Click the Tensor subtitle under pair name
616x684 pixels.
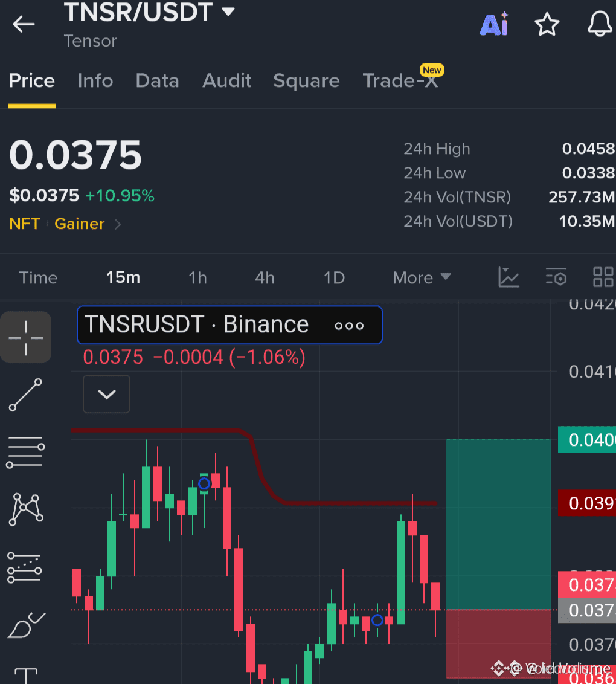click(x=90, y=41)
